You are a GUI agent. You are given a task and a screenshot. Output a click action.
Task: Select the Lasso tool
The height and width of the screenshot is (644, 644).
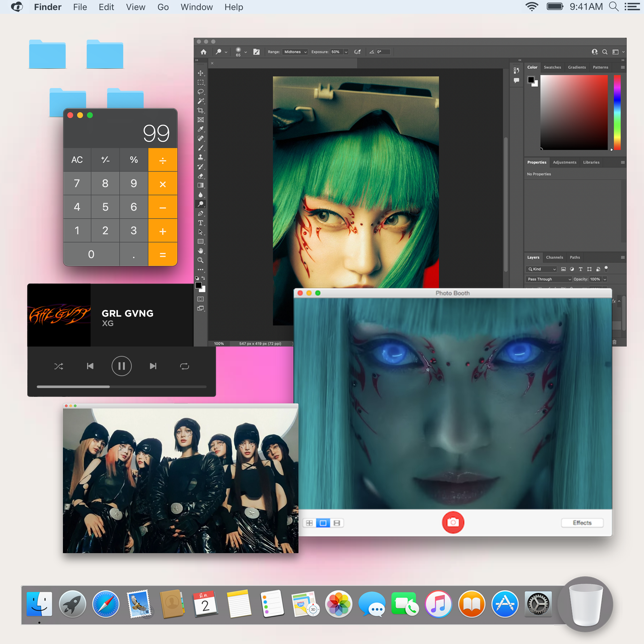coord(200,92)
